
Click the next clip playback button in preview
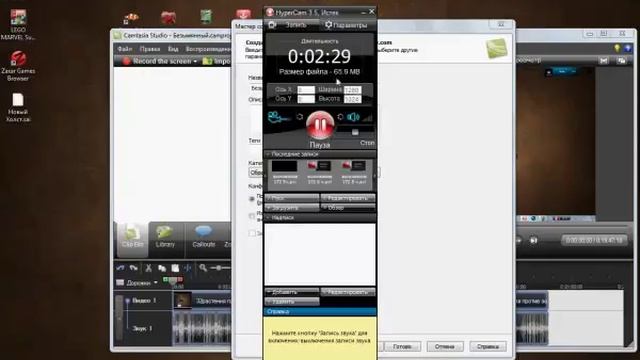click(x=533, y=240)
